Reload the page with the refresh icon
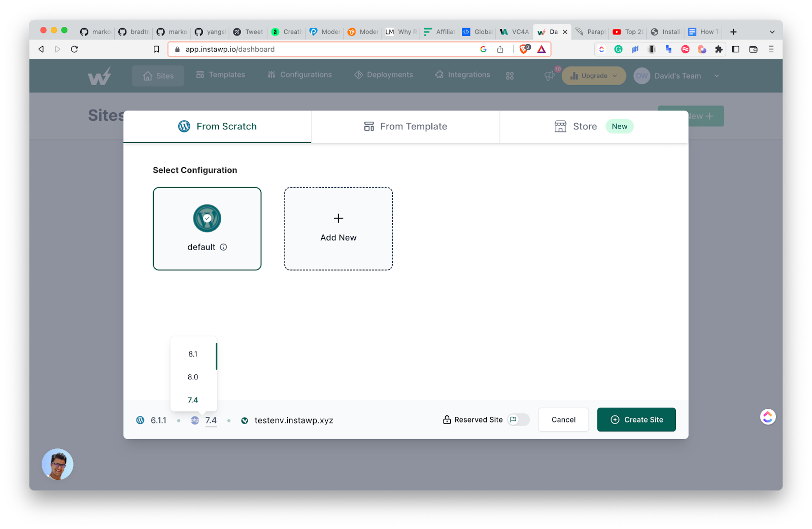Screen dimensions: 812x529 click(75, 49)
